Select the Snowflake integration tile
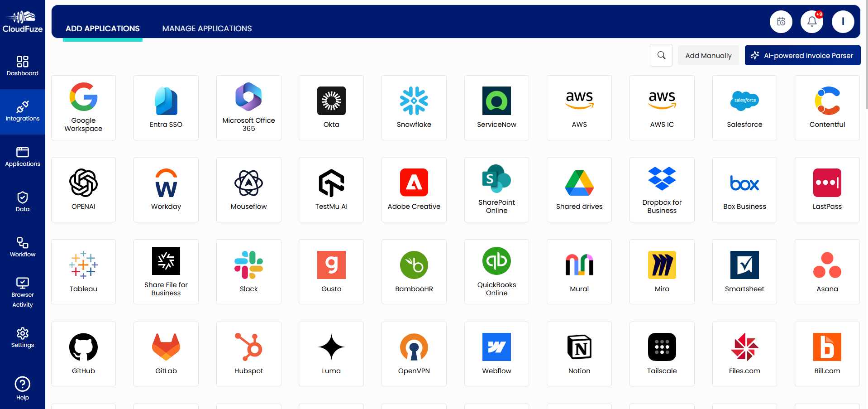The image size is (868, 409). (414, 107)
